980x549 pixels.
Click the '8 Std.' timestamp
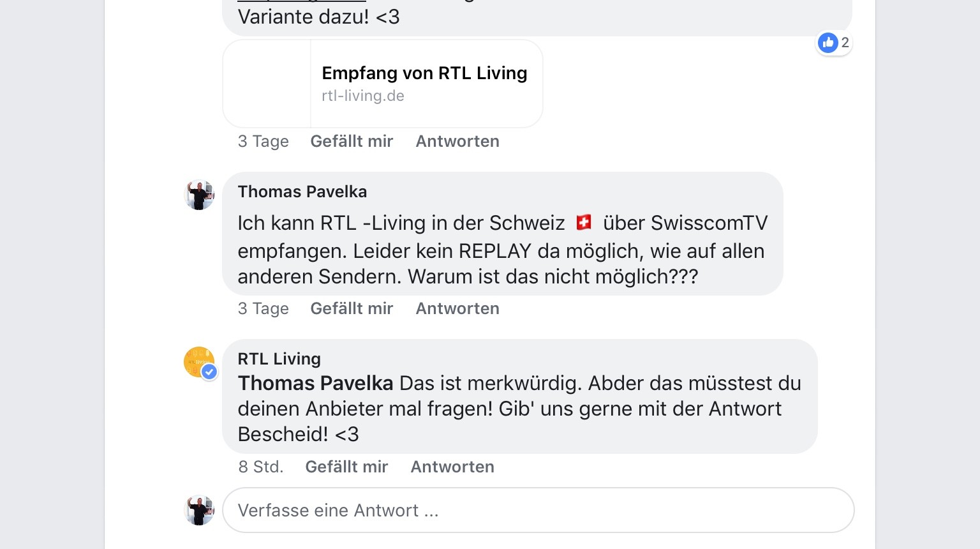click(x=260, y=467)
